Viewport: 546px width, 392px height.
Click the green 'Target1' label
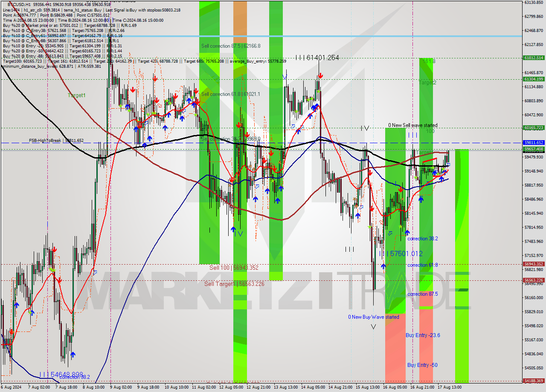pyautogui.click(x=77, y=95)
